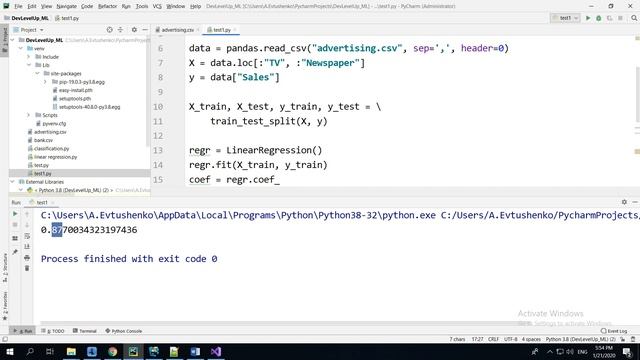Image resolution: width=640 pixels, height=360 pixels.
Task: Run test1 with the green toolbar arrow
Action: 588,18
